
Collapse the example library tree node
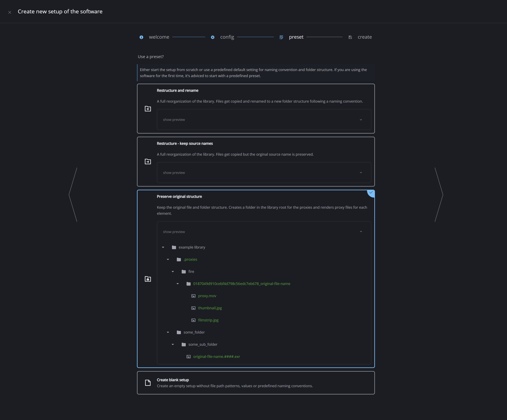coord(163,247)
